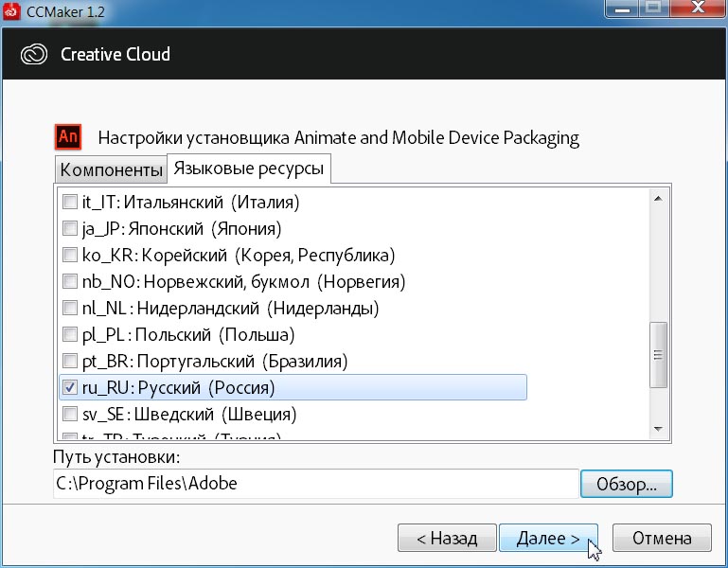
Task: Click the Обзор... browse button
Action: pos(627,484)
